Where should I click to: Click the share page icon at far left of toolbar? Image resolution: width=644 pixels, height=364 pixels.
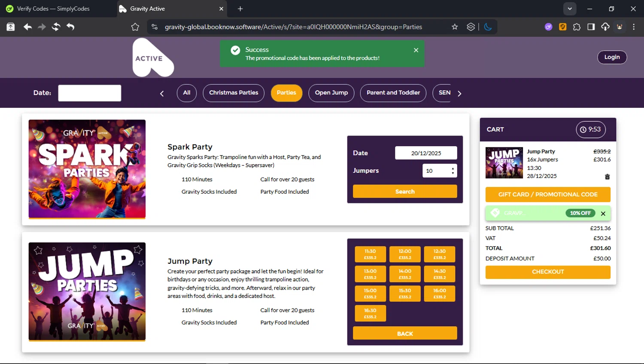11,27
